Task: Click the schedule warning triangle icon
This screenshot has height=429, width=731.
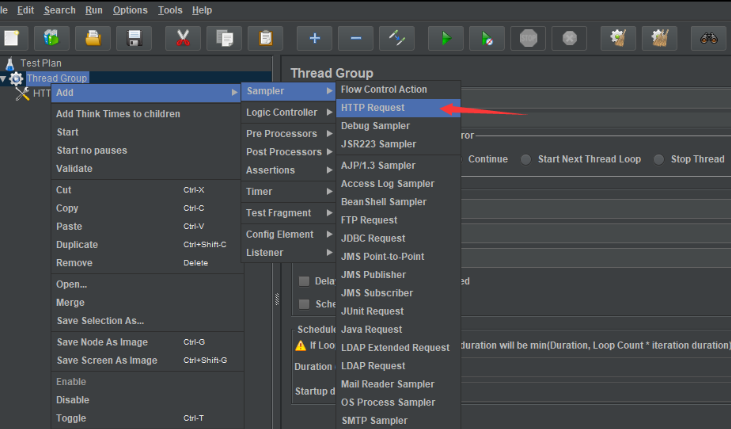Action: click(x=301, y=346)
